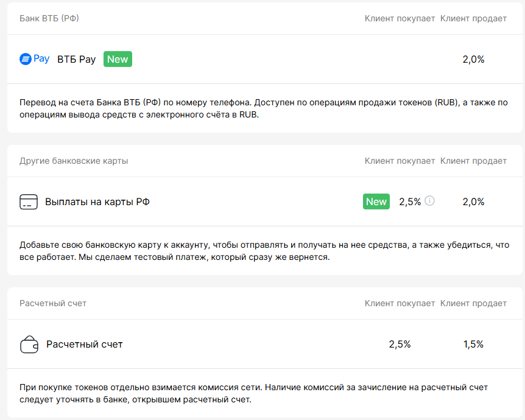Click the 2,5% buy rate for card payouts
This screenshot has width=525, height=420.
[410, 202]
